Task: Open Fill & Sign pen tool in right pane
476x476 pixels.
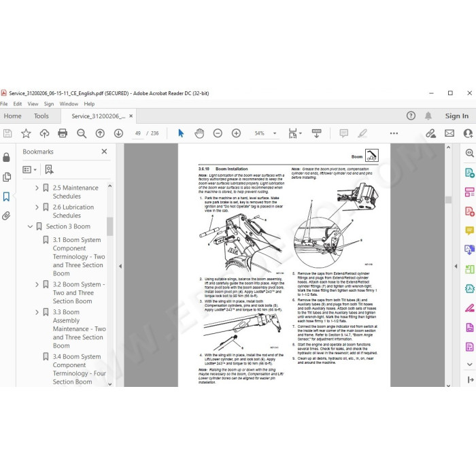Action: pyautogui.click(x=469, y=308)
